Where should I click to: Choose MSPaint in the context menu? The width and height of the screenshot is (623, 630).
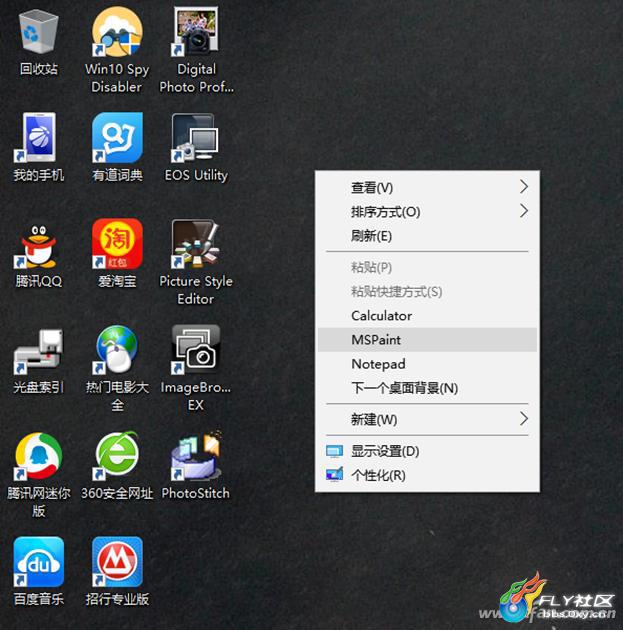(427, 340)
